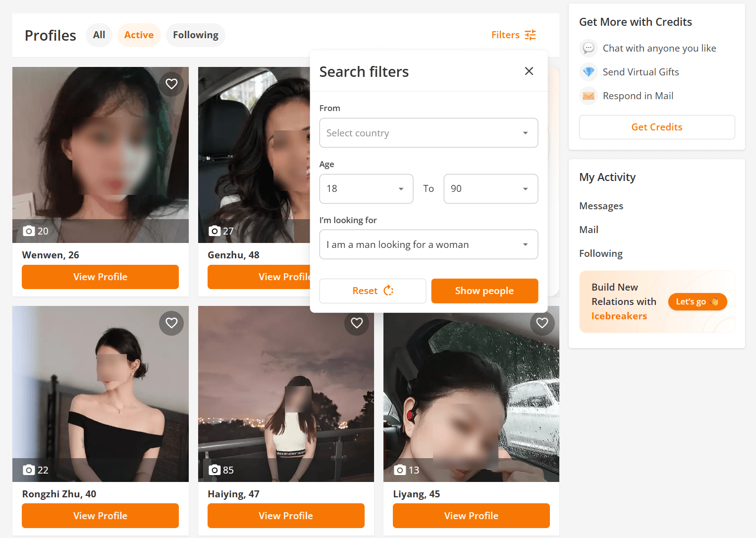Open Following in My Activity

pos(600,253)
